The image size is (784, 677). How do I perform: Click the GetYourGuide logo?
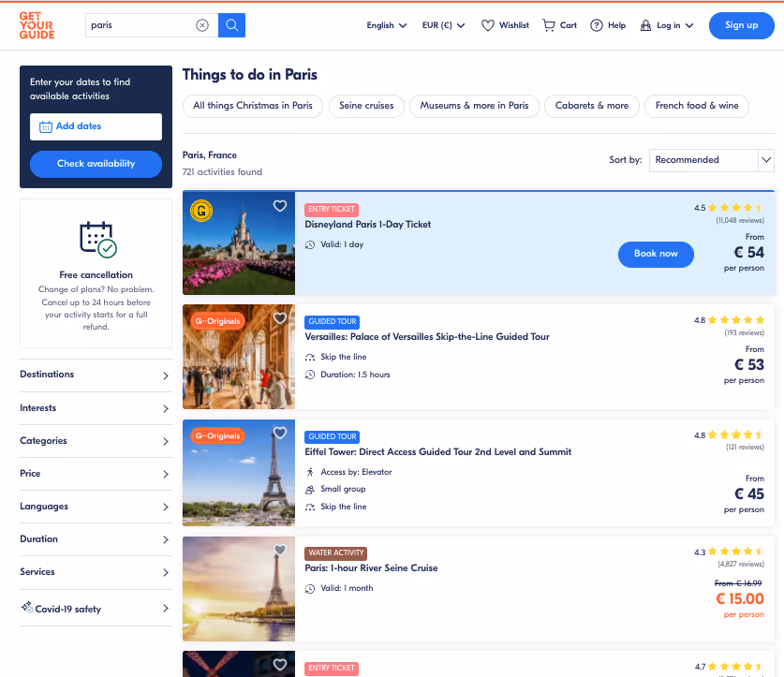pos(37,25)
